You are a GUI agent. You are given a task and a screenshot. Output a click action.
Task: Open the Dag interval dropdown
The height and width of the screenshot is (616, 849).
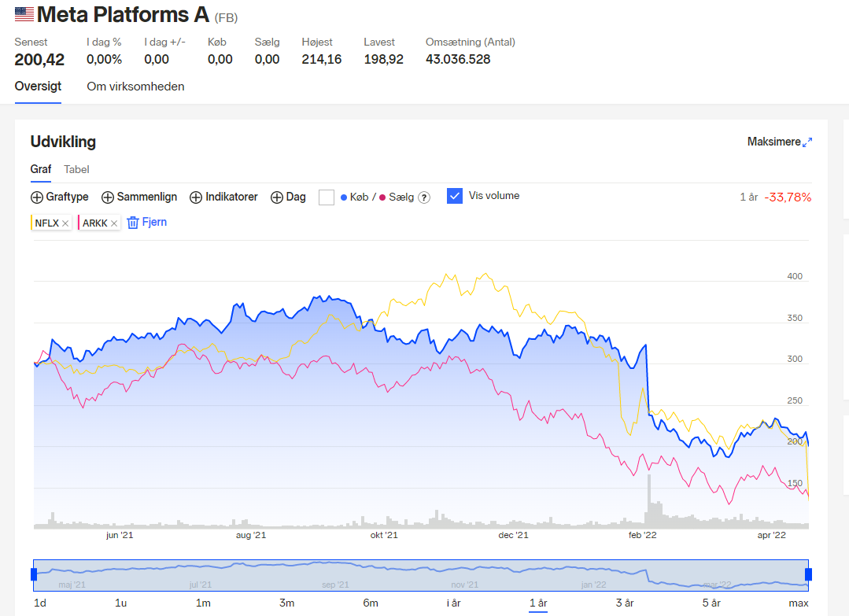[288, 197]
